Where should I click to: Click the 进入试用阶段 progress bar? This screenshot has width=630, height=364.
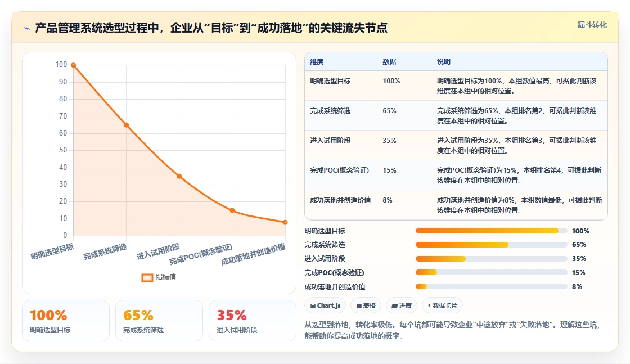click(x=492, y=259)
